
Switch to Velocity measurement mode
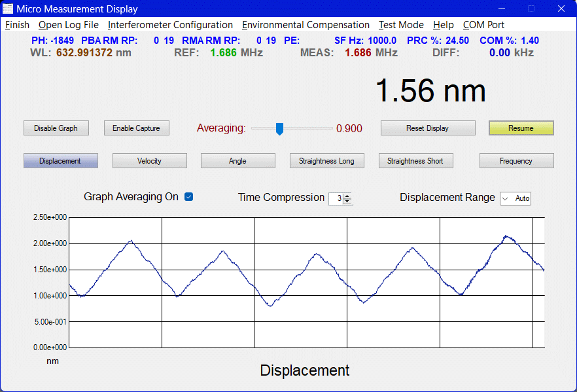coord(149,161)
